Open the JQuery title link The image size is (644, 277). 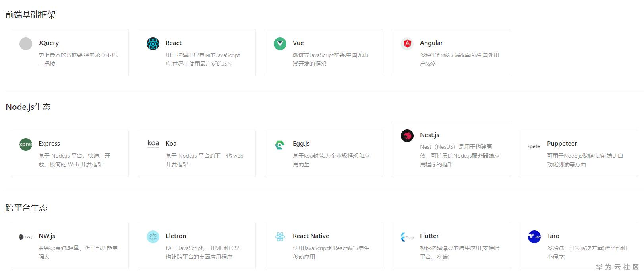click(48, 43)
